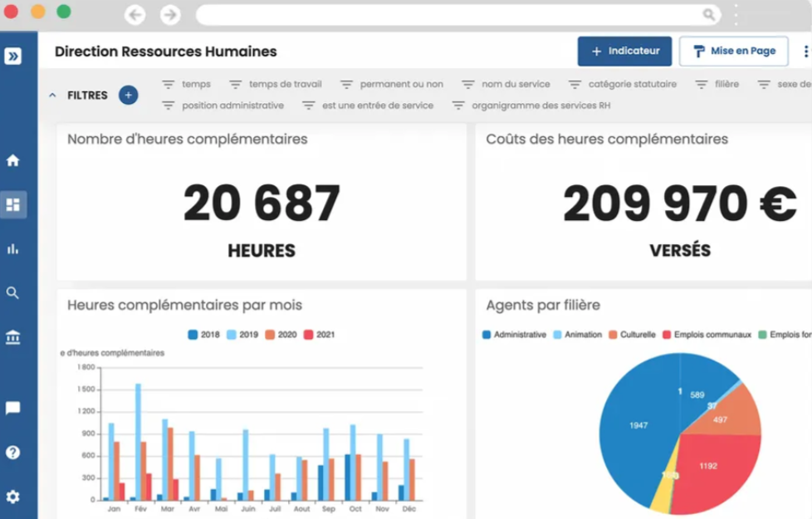Screen dimensions: 812x519
Task: Open the settings gear in sidebar
Action: pyautogui.click(x=12, y=497)
